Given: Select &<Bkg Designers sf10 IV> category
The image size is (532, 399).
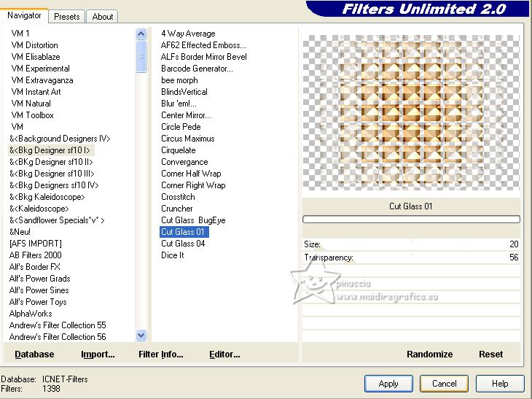Looking at the screenshot, I should (54, 185).
